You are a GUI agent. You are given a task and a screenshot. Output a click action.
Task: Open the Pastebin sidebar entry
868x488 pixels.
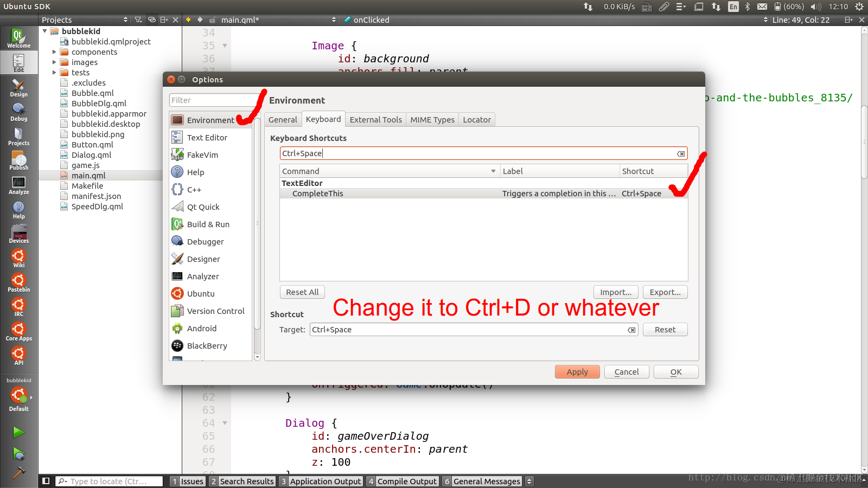click(18, 282)
